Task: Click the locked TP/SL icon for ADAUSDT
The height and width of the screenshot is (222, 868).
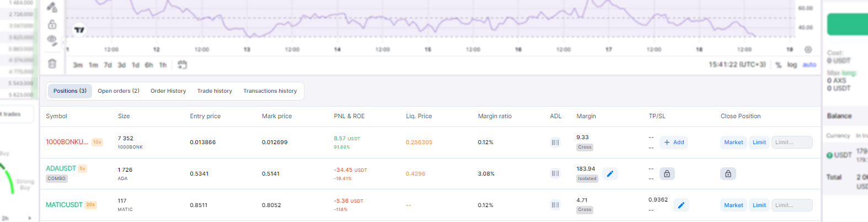Action: (667, 173)
